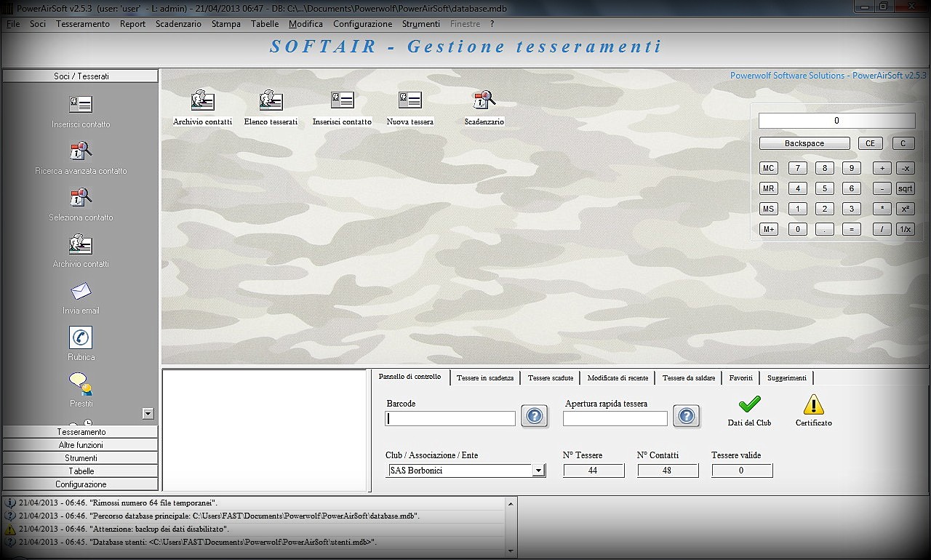Viewport: 931px width, 560px height.
Task: Switch to the Tessere in scadenza tab
Action: tap(485, 378)
